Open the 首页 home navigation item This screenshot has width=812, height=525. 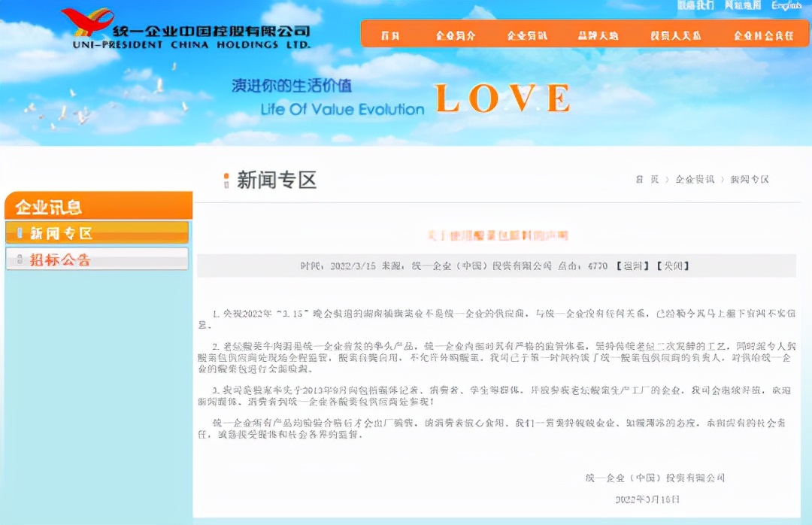click(390, 36)
